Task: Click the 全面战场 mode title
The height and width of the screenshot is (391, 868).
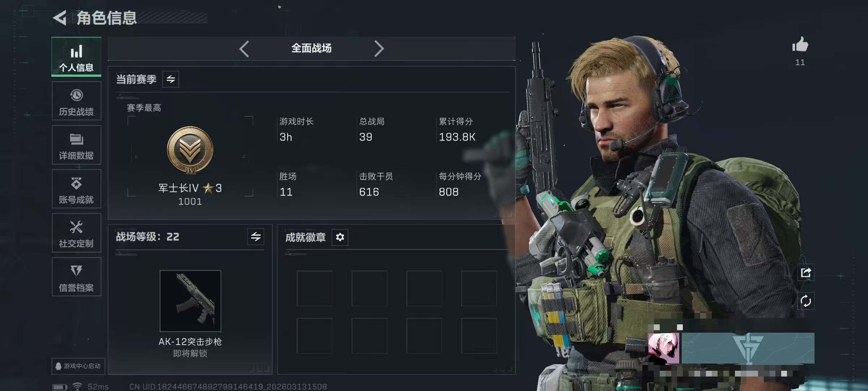Action: (311, 48)
